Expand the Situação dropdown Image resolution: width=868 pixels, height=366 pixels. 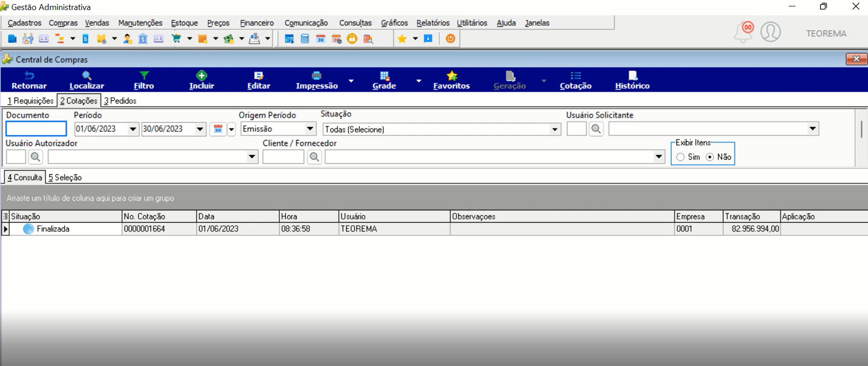point(555,129)
